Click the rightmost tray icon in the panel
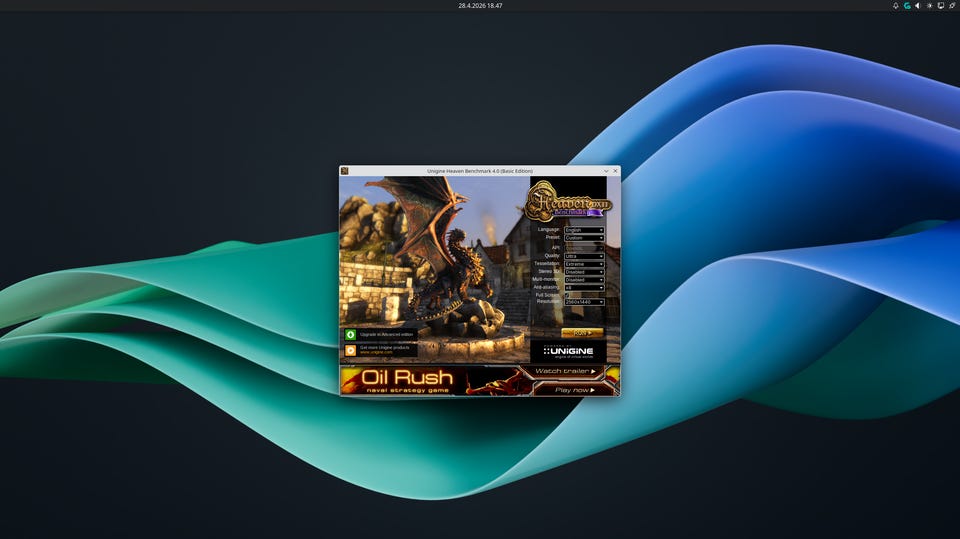 [x=952, y=6]
